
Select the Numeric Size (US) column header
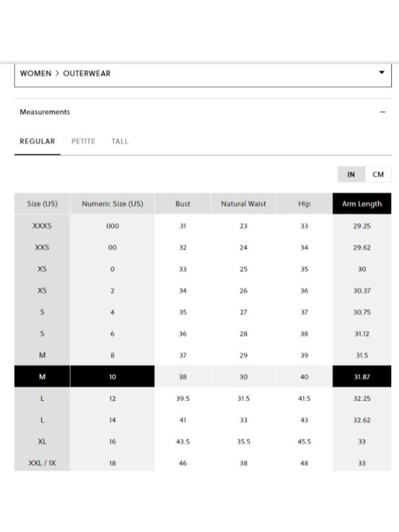(x=113, y=204)
